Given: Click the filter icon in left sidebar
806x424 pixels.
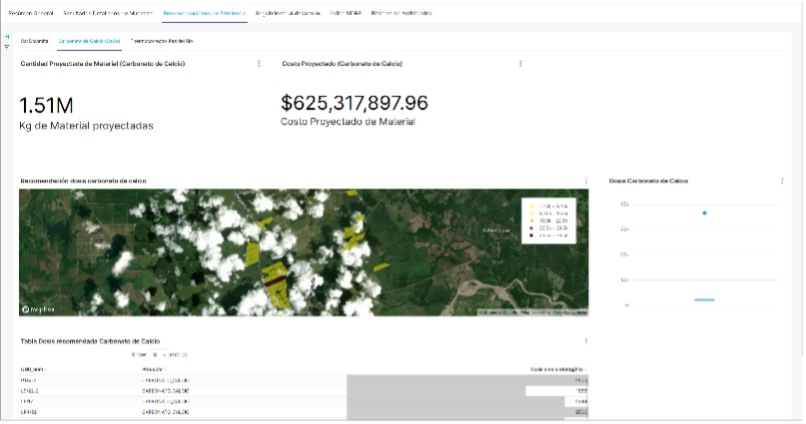Looking at the screenshot, I should pos(7,47).
